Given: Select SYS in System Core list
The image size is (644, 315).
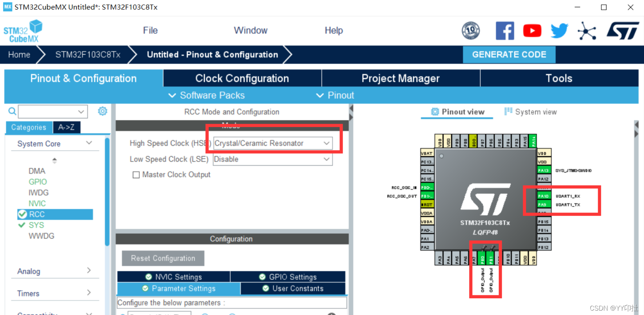Looking at the screenshot, I should [x=36, y=225].
